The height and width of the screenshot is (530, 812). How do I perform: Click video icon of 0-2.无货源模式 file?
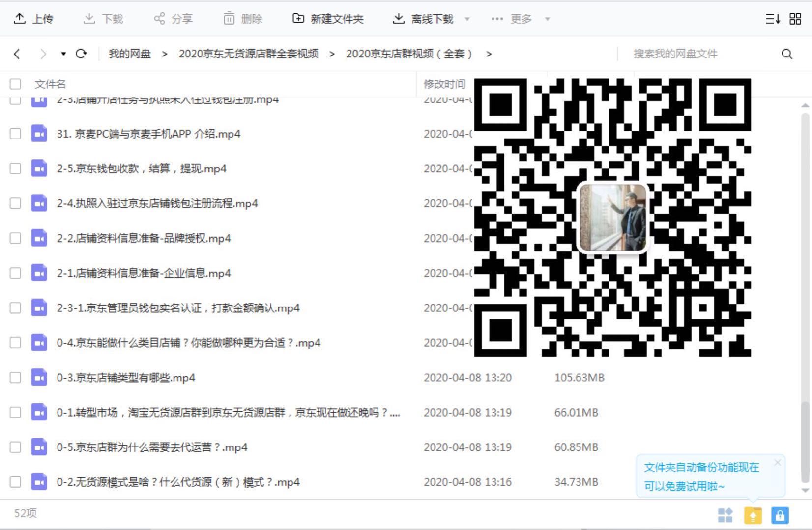pos(39,482)
